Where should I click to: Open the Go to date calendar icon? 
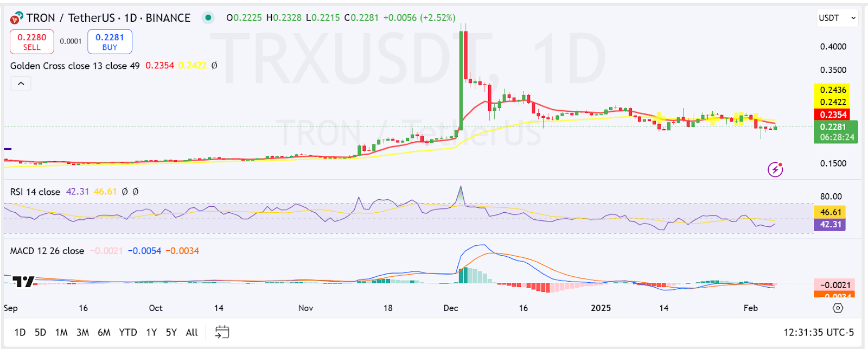pos(222,332)
